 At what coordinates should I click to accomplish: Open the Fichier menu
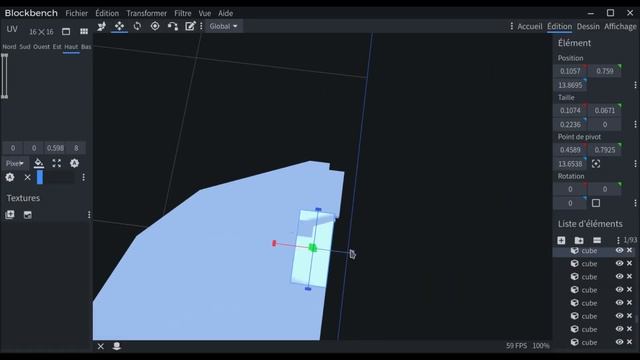(76, 13)
